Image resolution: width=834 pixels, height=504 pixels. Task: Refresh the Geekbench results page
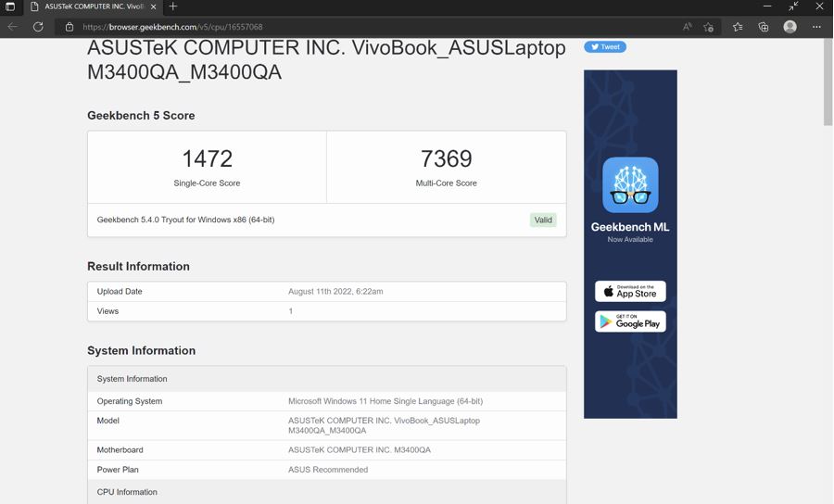[x=38, y=27]
